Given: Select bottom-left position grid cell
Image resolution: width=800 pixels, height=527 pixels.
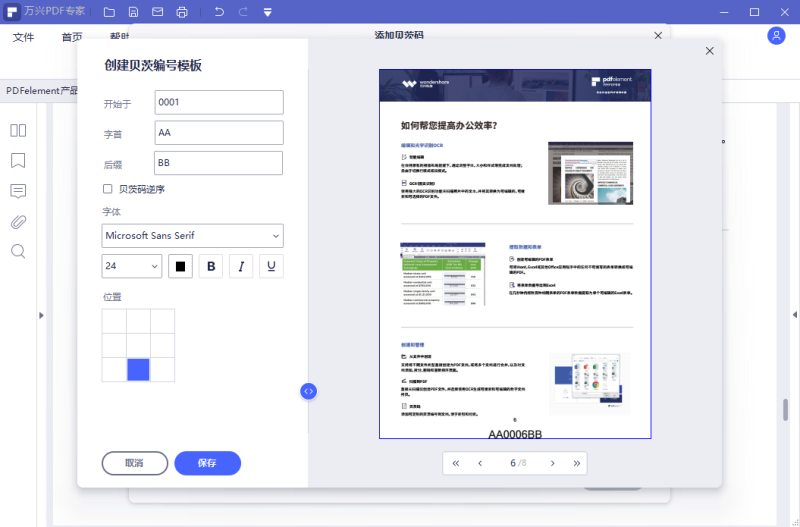Looking at the screenshot, I should click(x=114, y=369).
